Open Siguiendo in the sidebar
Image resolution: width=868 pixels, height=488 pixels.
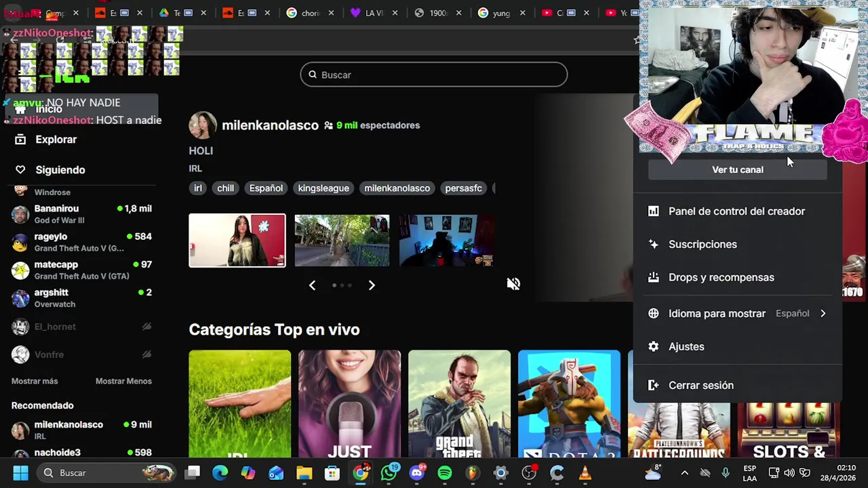coord(60,170)
